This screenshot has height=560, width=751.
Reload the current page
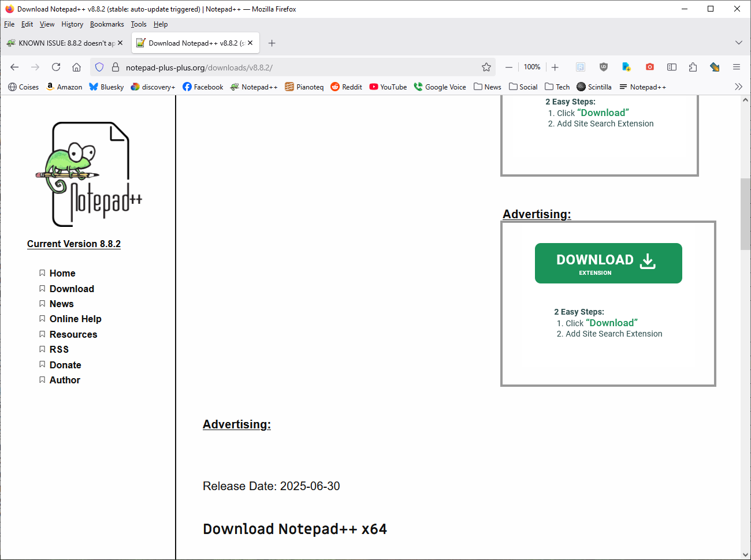tap(56, 67)
